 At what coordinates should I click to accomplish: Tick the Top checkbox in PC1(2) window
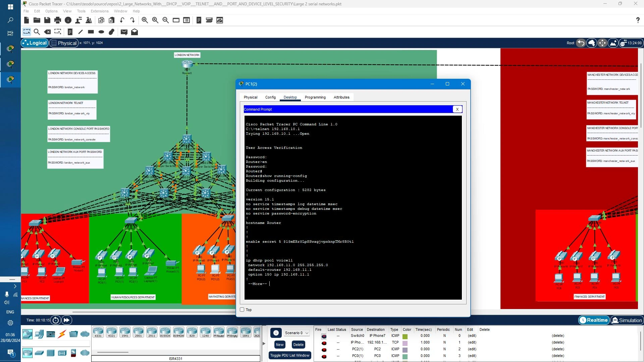coord(242,310)
